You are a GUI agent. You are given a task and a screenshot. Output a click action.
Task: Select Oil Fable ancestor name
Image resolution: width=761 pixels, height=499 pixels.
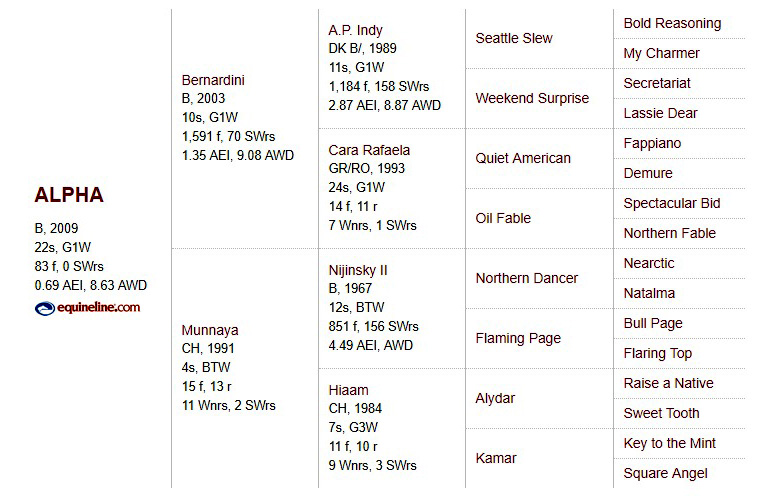[503, 218]
